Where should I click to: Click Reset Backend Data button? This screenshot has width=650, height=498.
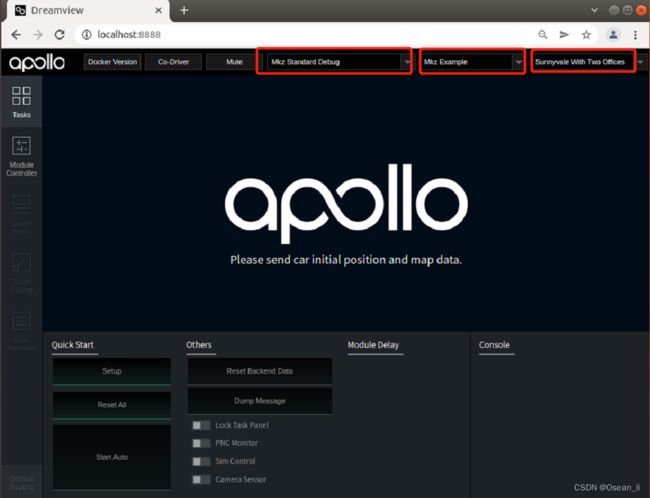click(x=260, y=372)
